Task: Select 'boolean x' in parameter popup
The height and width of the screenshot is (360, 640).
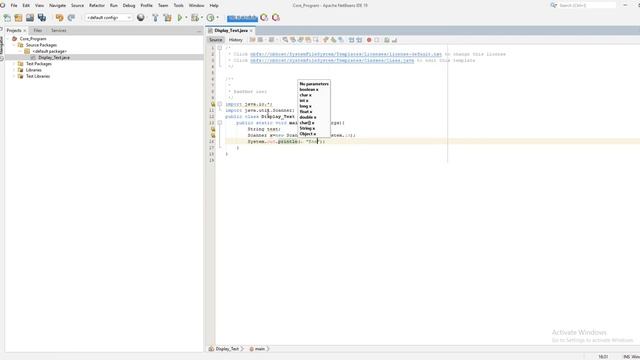Action: [x=309, y=89]
